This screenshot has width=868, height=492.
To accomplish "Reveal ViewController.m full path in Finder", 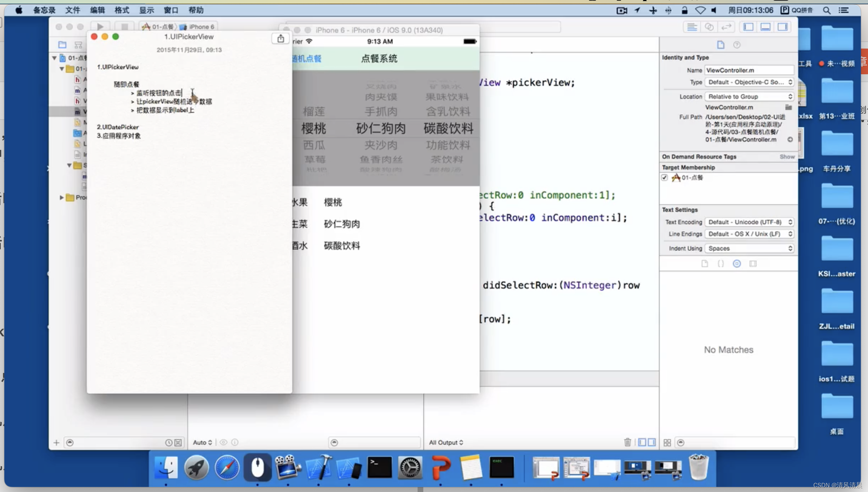I will click(x=790, y=140).
